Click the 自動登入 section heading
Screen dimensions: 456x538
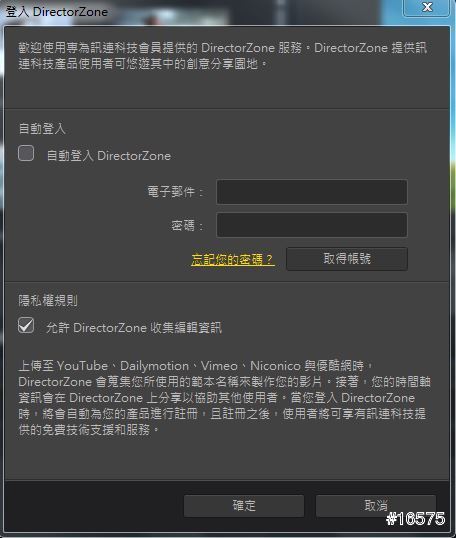[42, 129]
